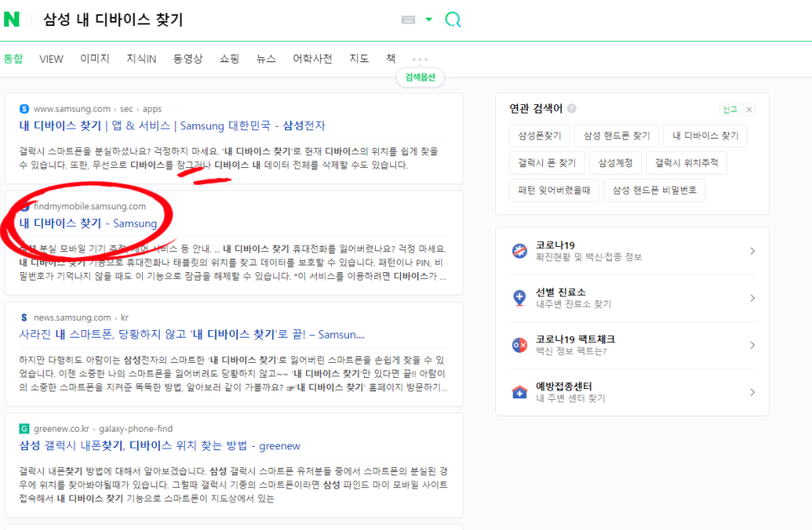Open 예방접종센터 entry

pyautogui.click(x=632, y=392)
